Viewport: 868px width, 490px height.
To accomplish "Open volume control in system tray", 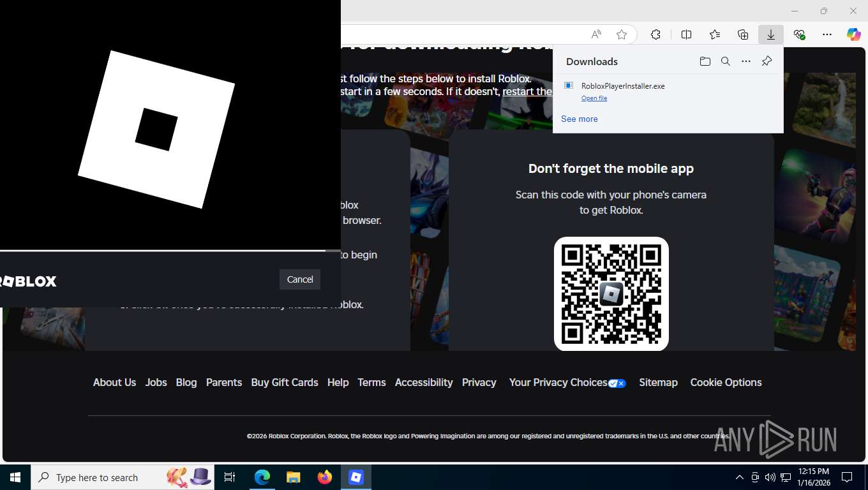I will (x=770, y=477).
